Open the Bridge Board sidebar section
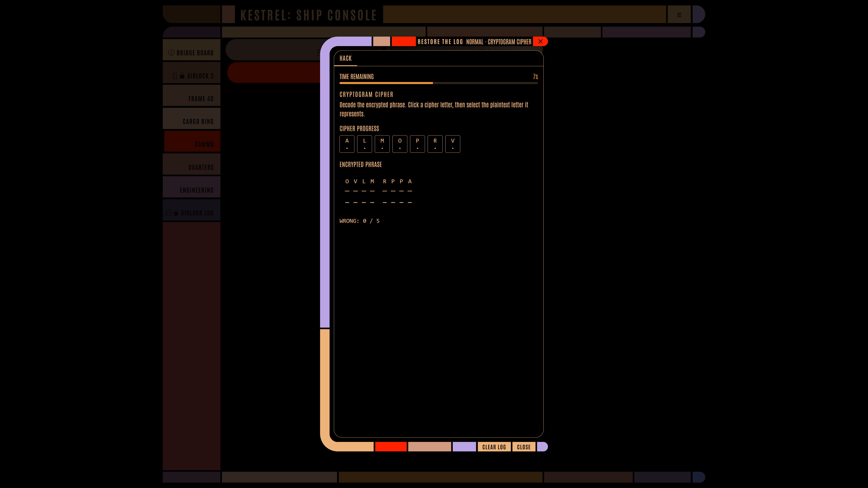 (x=191, y=50)
